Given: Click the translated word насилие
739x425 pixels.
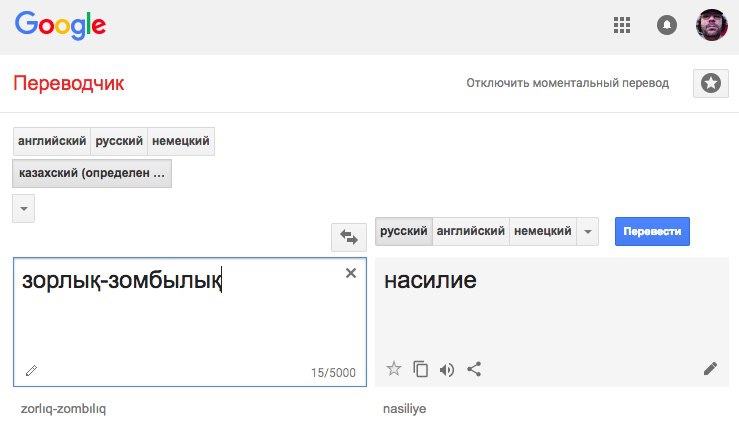Looking at the screenshot, I should point(430,280).
